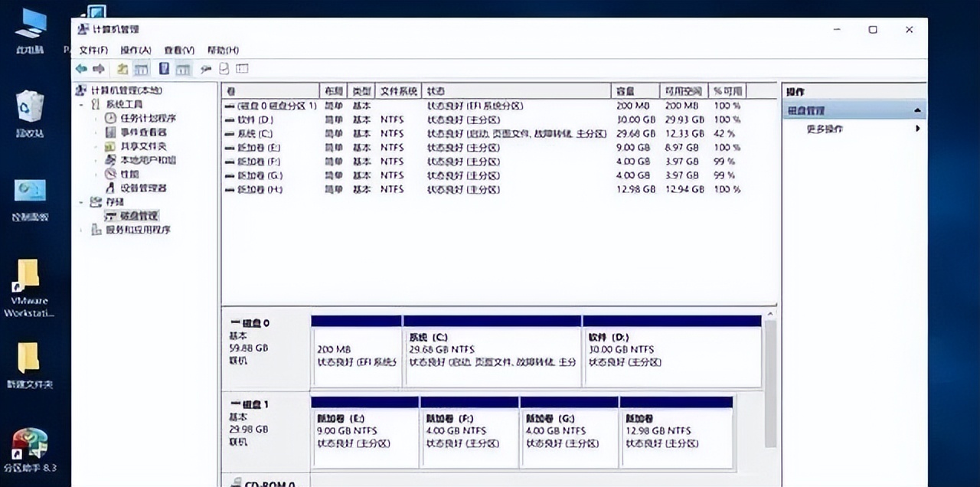Collapse the 系统工具 tree node
The image size is (980, 487).
pyautogui.click(x=83, y=104)
